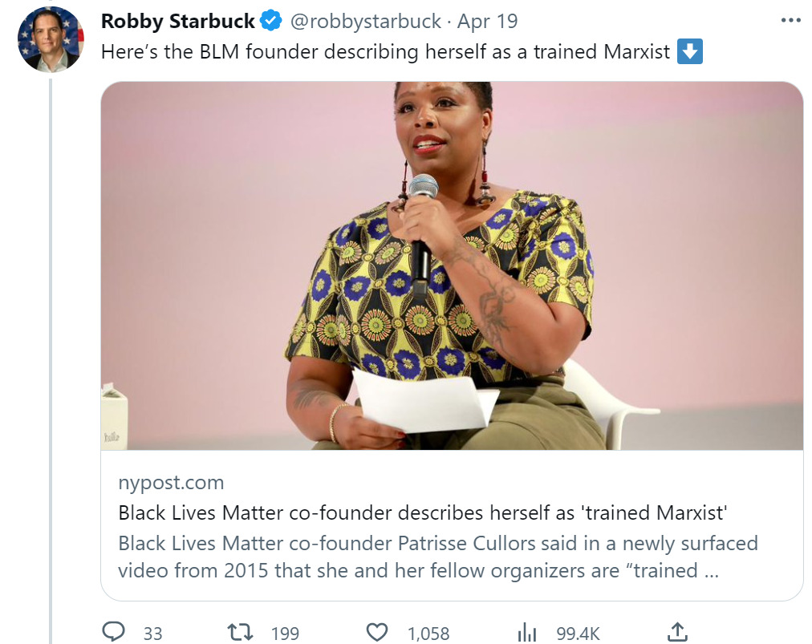Click the article description snippet text
This screenshot has height=644, width=812.
point(438,557)
